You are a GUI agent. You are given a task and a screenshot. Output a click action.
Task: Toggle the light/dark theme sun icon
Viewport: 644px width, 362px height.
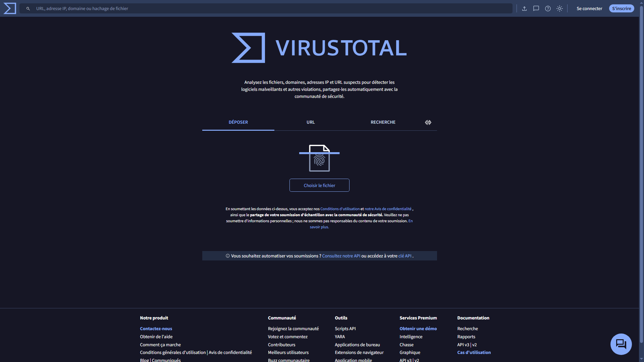[559, 9]
